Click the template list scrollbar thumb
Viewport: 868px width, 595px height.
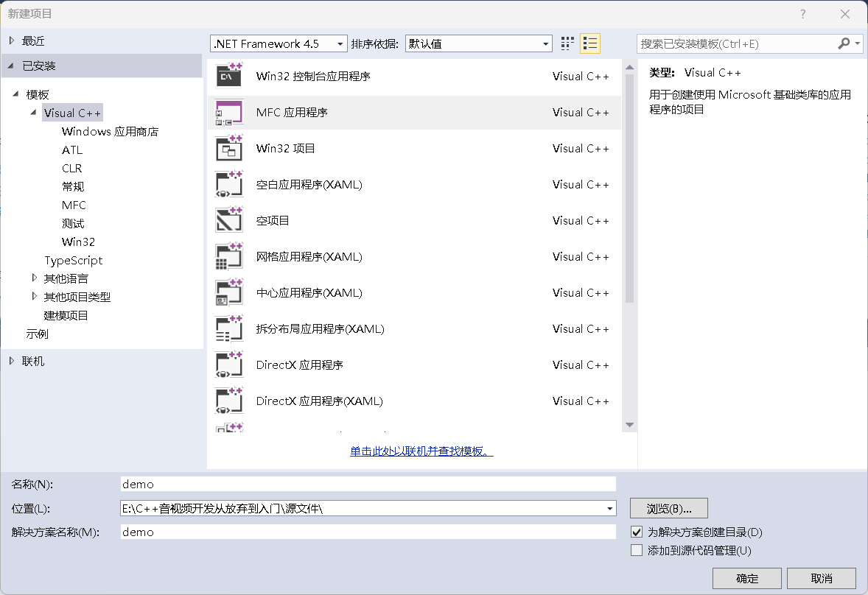tap(629, 188)
